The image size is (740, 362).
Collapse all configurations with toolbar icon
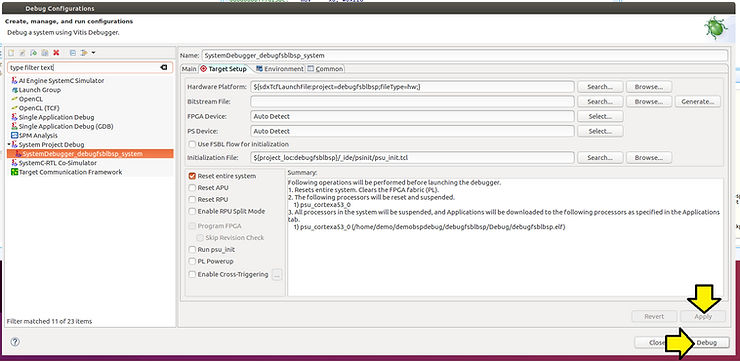point(73,53)
